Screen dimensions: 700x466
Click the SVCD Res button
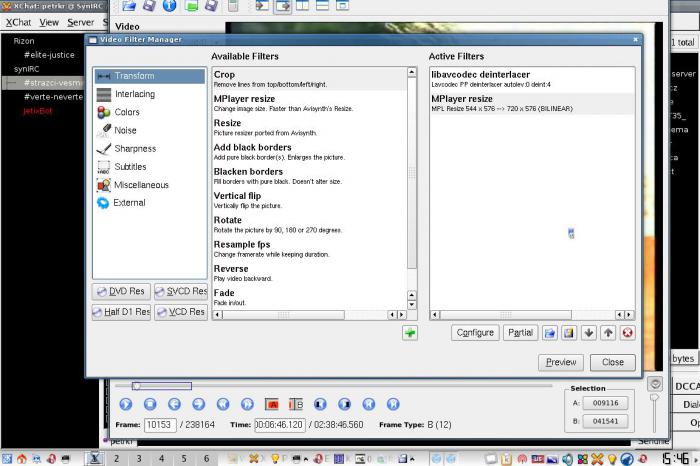click(181, 291)
